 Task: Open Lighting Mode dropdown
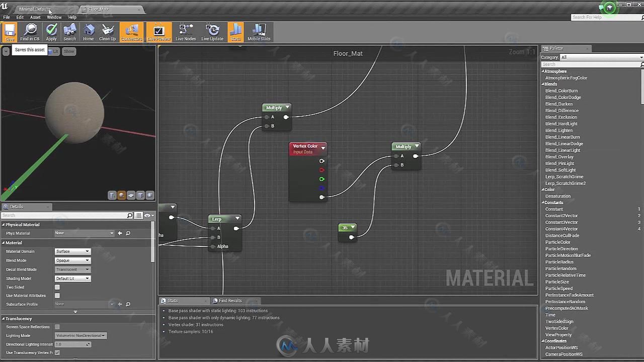80,335
